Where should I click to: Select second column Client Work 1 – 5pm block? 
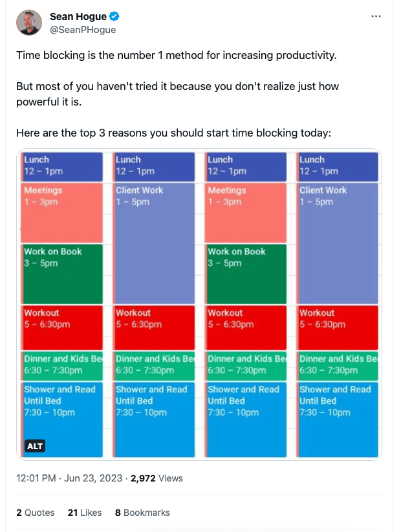pyautogui.click(x=154, y=243)
